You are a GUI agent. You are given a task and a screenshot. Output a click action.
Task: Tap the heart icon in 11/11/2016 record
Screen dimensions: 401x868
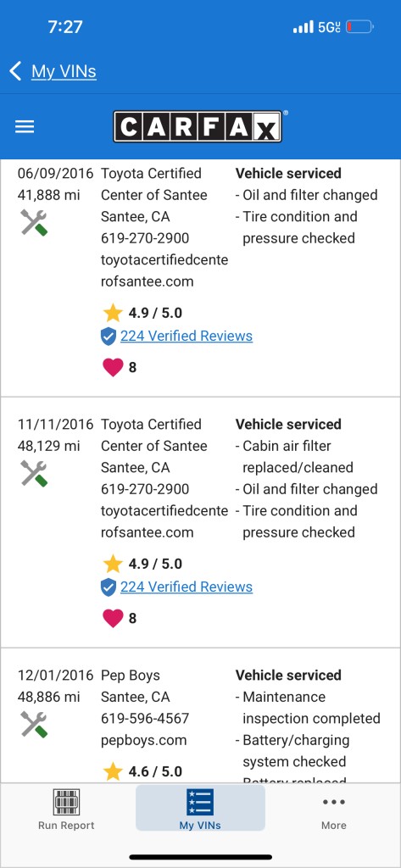coord(113,618)
